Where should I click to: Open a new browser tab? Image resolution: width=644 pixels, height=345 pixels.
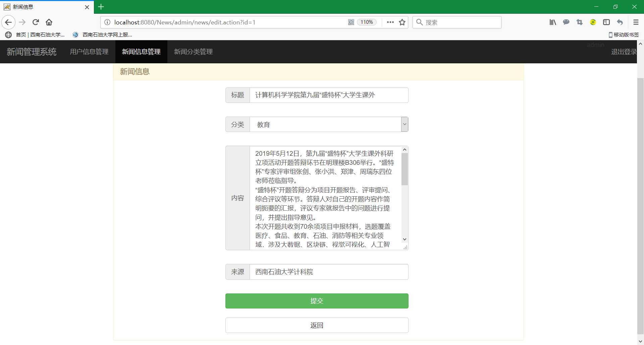pyautogui.click(x=101, y=7)
